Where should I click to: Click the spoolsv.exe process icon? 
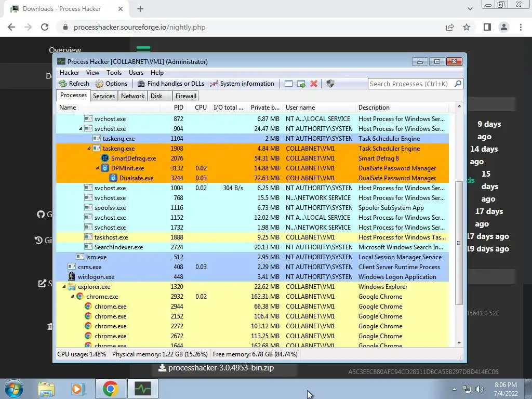[88, 208]
